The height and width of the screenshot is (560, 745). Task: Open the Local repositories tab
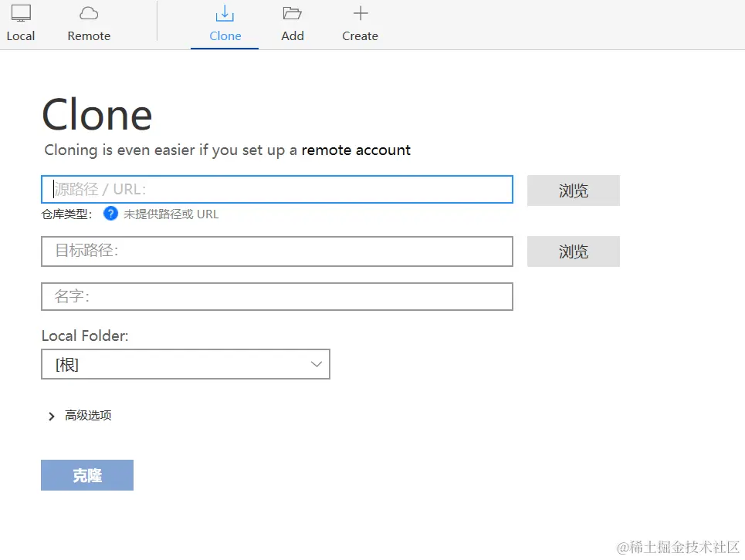click(x=20, y=24)
